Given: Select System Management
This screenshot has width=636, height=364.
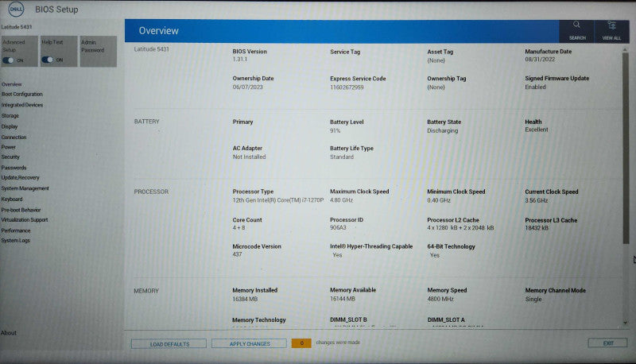Looking at the screenshot, I should pos(25,188).
